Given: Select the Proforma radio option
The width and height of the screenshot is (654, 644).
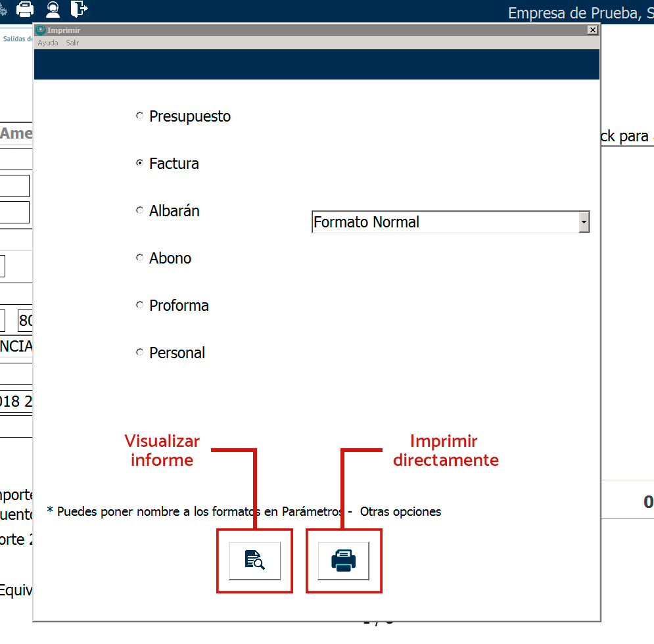Looking at the screenshot, I should click(x=139, y=306).
